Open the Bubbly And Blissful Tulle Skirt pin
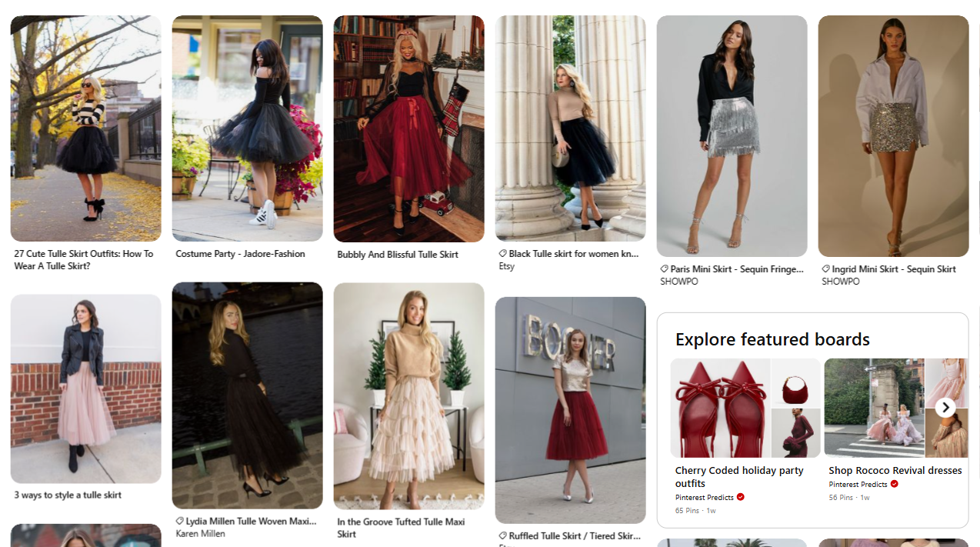Screen dimensions: 980x547 point(408,128)
